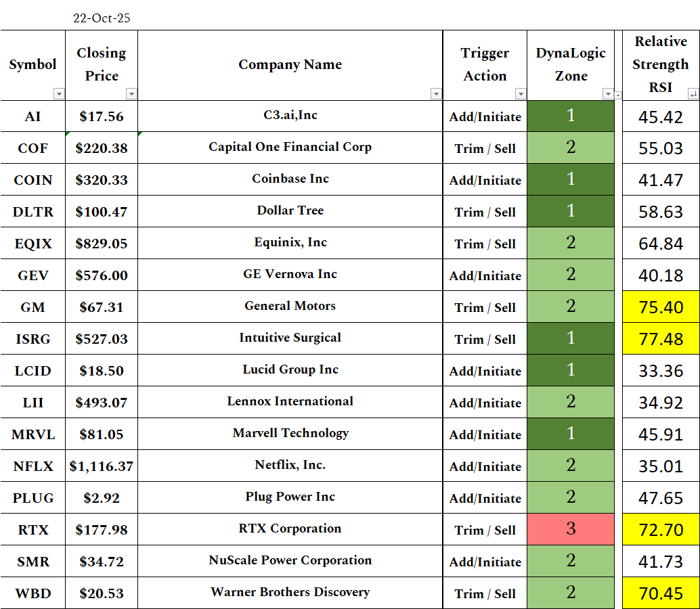Select the RSI value 35.01

(661, 466)
